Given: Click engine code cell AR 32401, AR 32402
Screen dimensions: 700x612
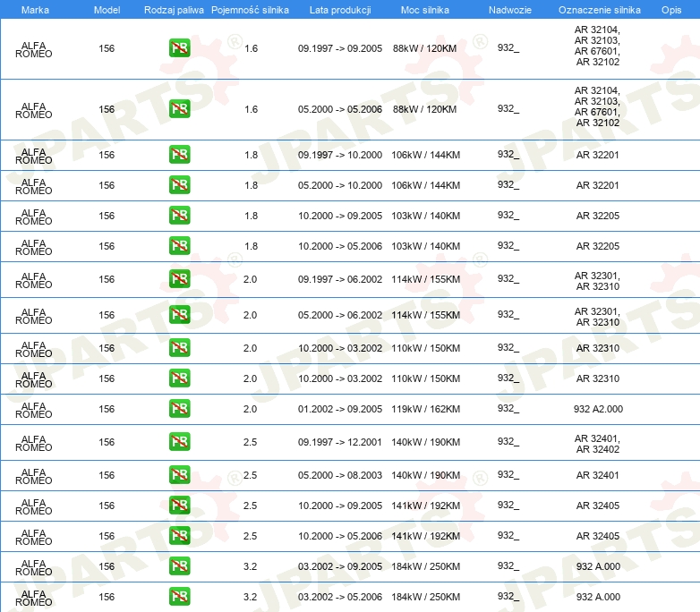Looking at the screenshot, I should 598,443.
